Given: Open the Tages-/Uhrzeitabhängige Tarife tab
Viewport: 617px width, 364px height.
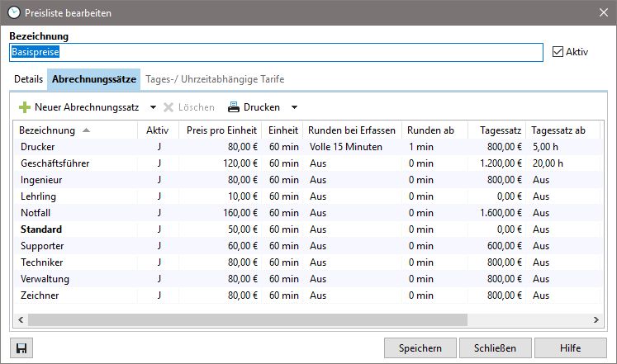Looking at the screenshot, I should tap(215, 79).
